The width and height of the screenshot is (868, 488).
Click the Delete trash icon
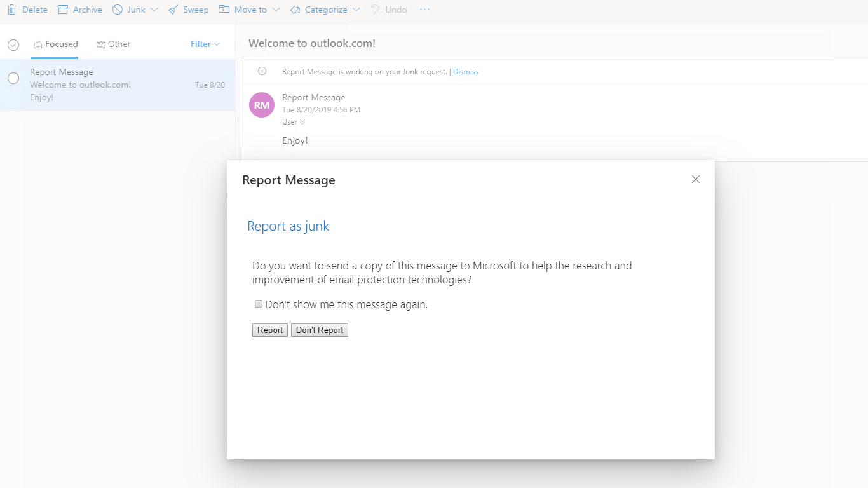click(11, 10)
